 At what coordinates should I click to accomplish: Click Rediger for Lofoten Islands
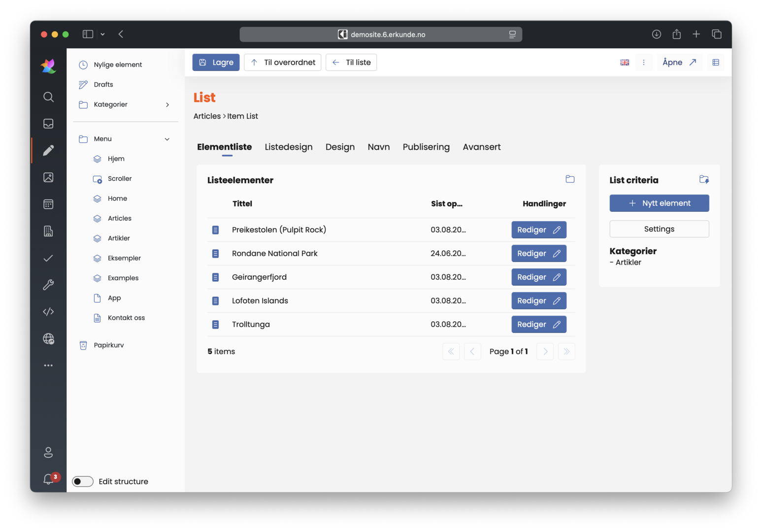point(539,301)
